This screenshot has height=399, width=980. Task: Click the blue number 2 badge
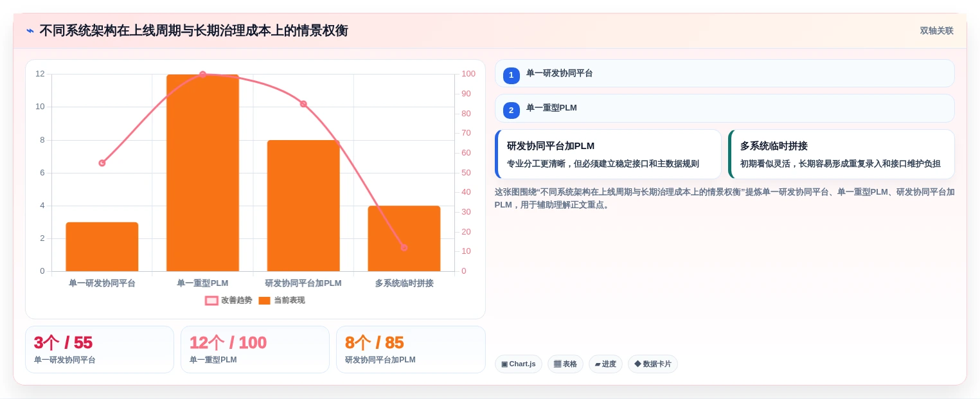[512, 111]
